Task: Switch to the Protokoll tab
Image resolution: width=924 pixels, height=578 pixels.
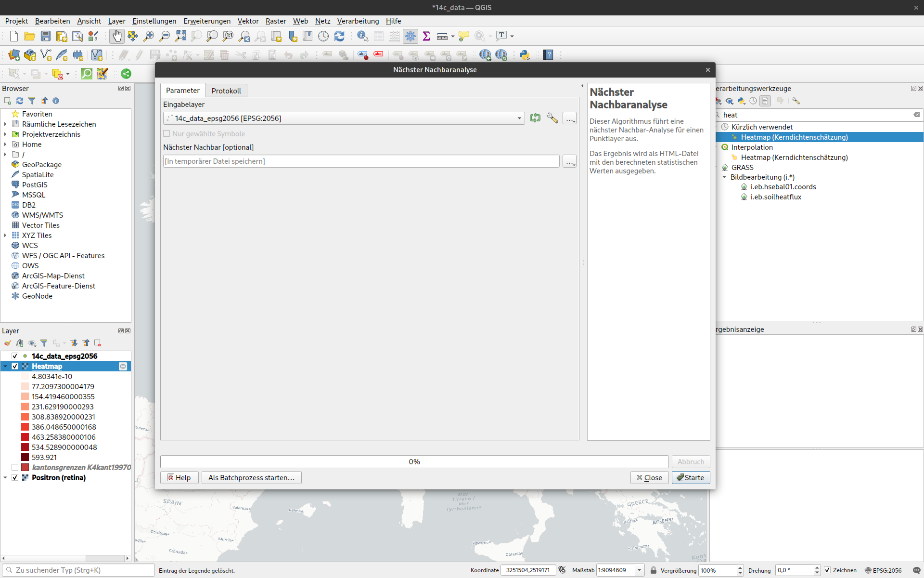Action: click(x=226, y=91)
